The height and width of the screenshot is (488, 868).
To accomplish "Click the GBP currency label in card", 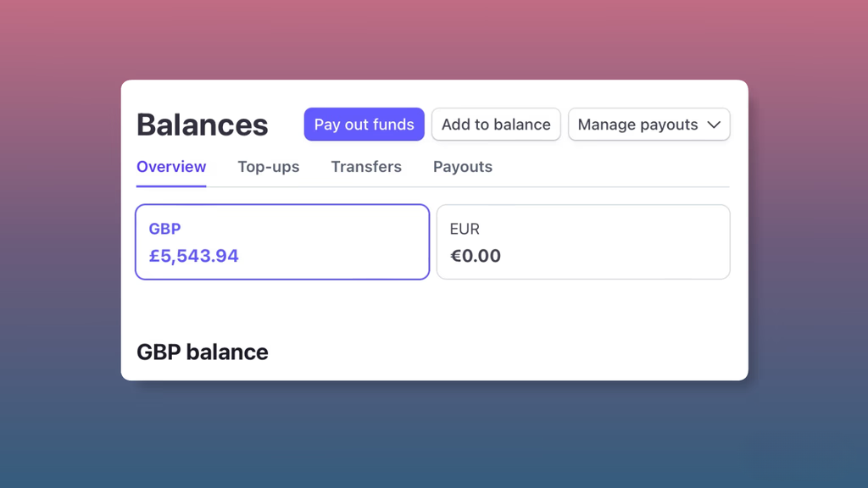I will click(164, 229).
